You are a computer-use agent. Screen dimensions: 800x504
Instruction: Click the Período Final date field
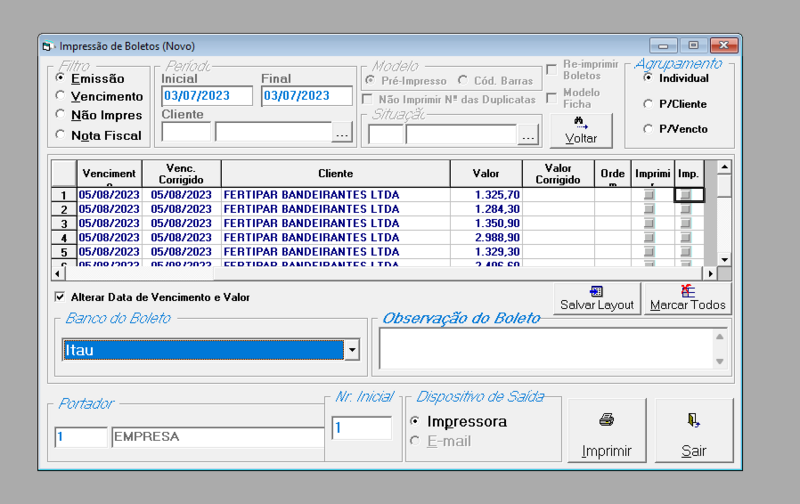[307, 96]
